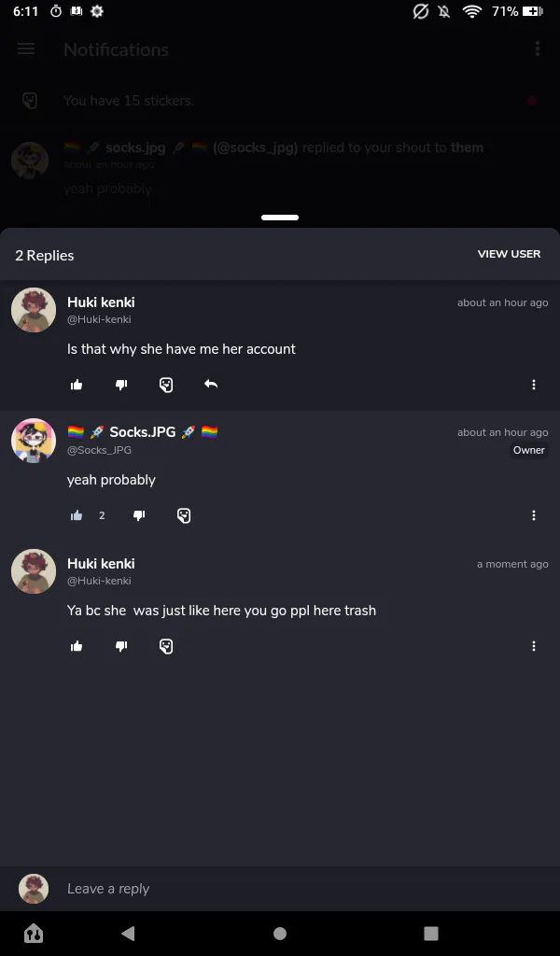560x956 pixels.
Task: Like Huki kenki's first comment
Action: pyautogui.click(x=77, y=385)
